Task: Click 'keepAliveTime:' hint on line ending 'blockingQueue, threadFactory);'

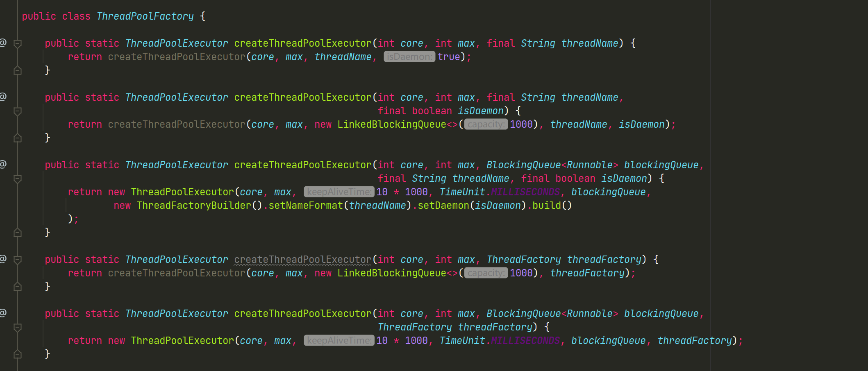Action: point(339,341)
